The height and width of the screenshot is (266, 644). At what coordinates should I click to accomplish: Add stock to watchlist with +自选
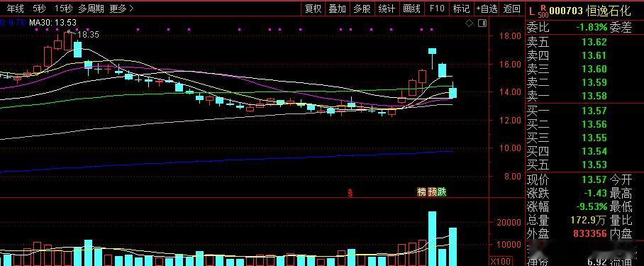click(487, 9)
